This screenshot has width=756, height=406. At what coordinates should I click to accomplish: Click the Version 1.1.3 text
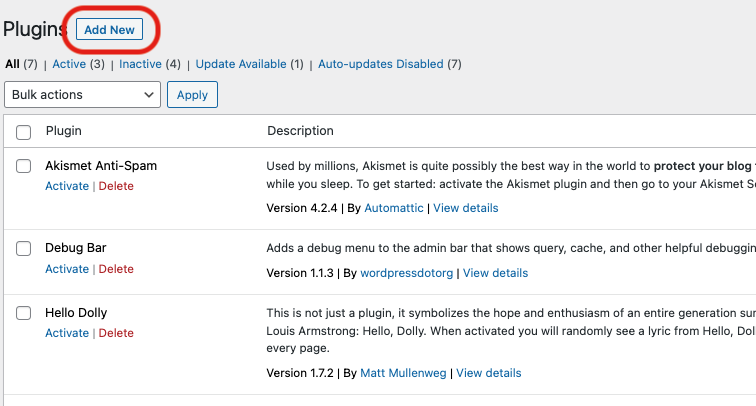click(x=300, y=273)
